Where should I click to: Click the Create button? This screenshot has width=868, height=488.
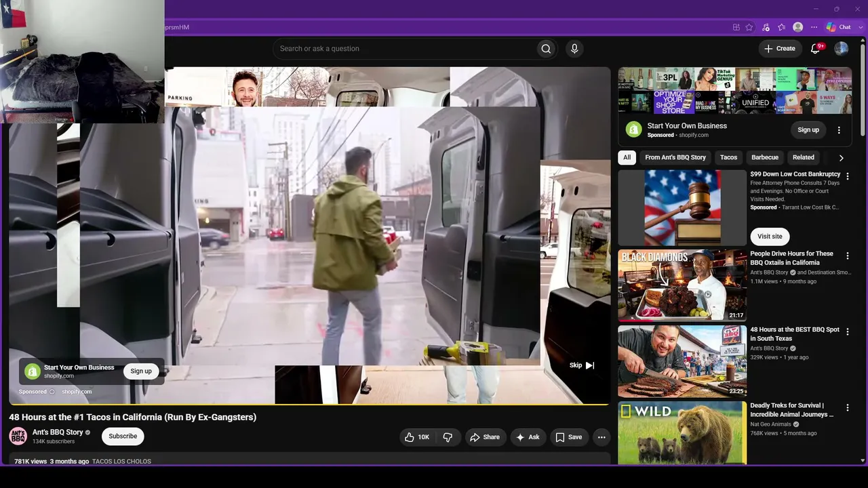point(780,49)
